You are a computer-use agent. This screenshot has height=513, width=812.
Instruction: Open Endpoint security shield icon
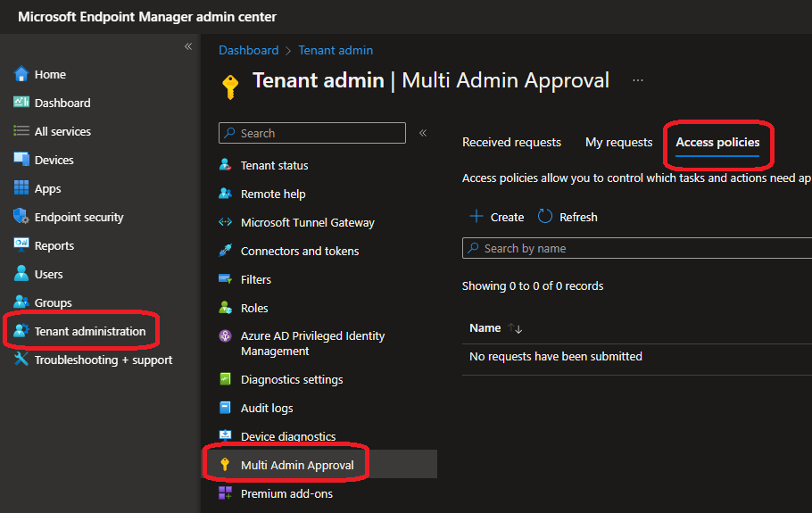[x=21, y=217]
